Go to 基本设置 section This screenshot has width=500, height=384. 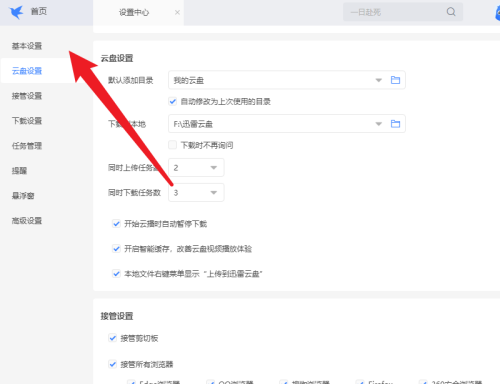(27, 46)
